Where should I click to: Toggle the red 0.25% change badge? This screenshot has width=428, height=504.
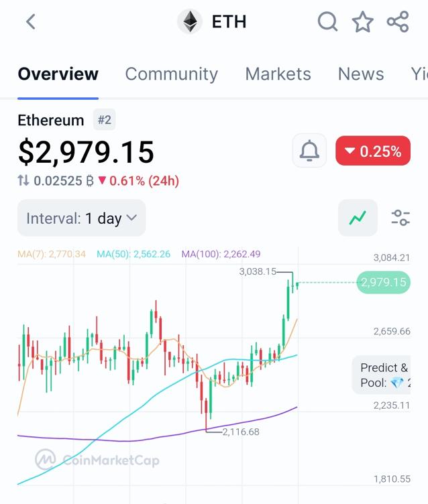coord(372,151)
